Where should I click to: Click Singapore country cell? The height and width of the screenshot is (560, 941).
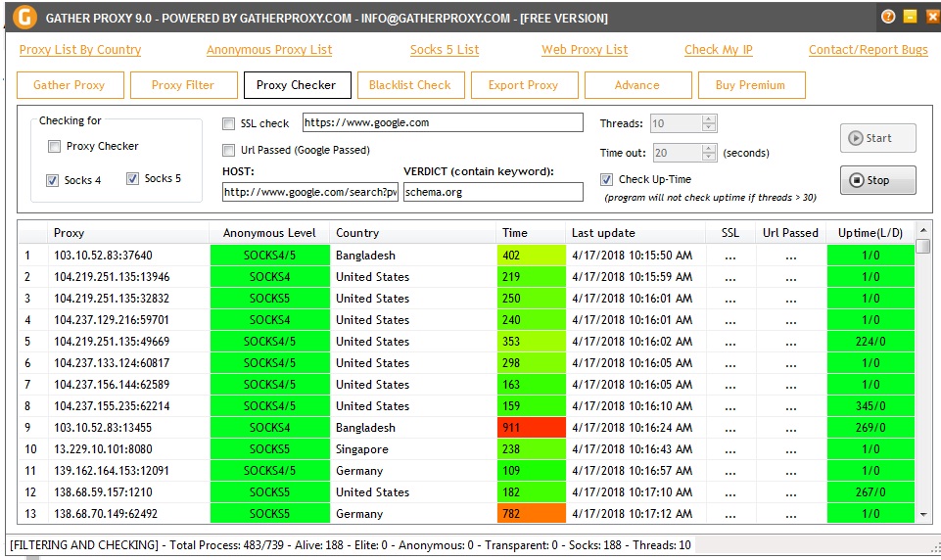coord(362,449)
